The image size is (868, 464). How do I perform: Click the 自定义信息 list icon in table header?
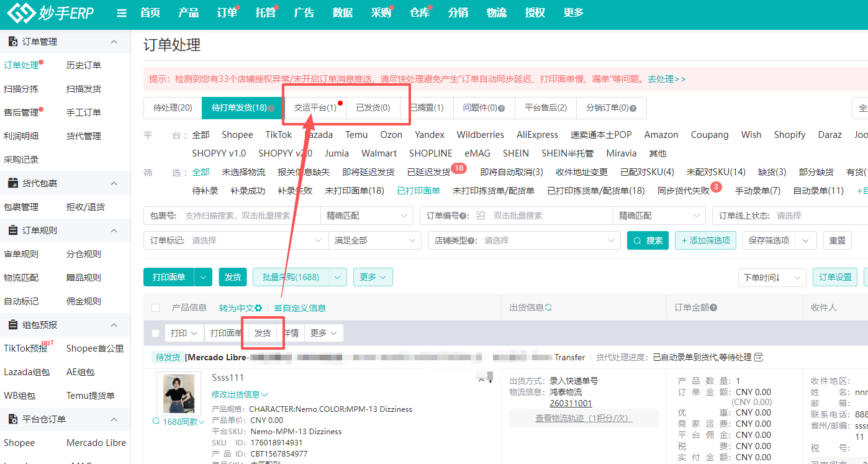(278, 308)
